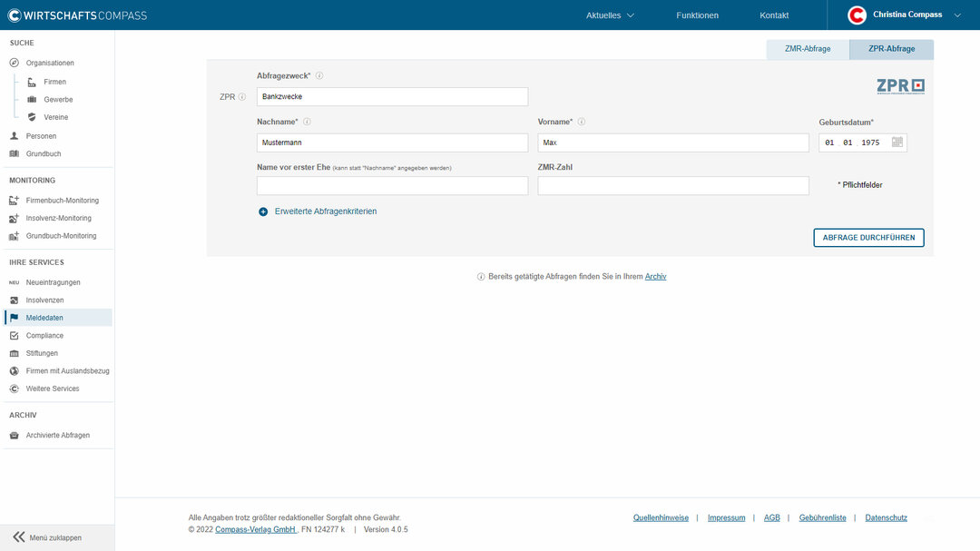
Task: Click the Neueintragungen NEU icon
Action: pyautogui.click(x=15, y=282)
